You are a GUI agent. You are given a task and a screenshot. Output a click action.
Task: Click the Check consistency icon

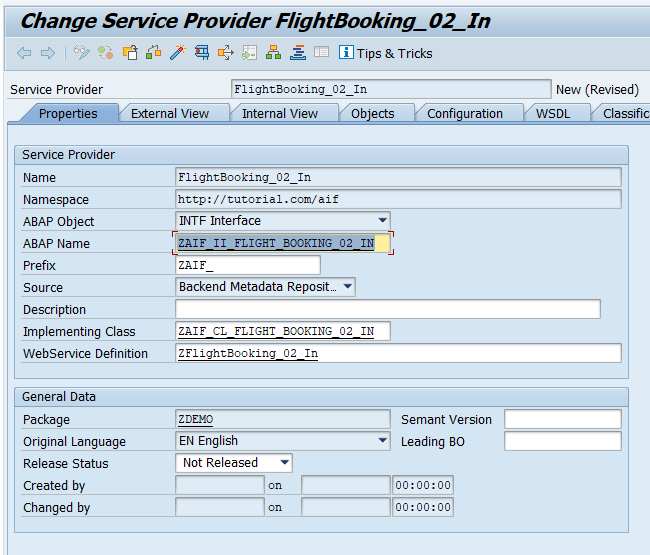(x=153, y=53)
